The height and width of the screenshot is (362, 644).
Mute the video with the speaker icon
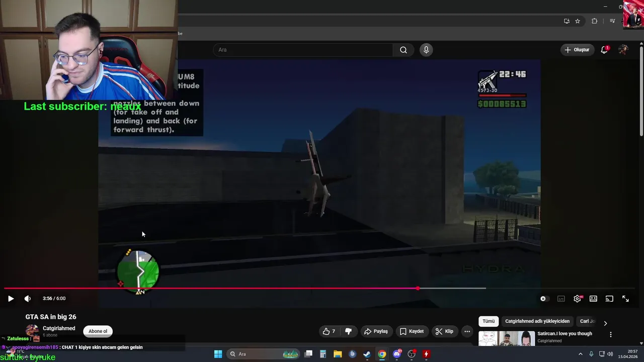[x=28, y=299]
